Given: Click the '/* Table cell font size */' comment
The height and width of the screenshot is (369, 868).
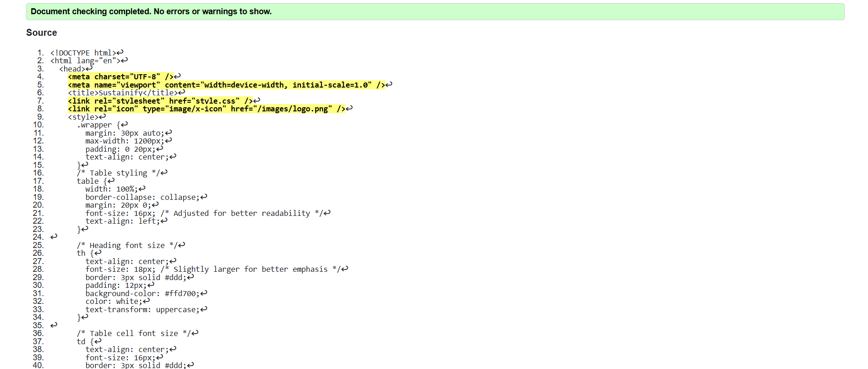Looking at the screenshot, I should (x=137, y=333).
